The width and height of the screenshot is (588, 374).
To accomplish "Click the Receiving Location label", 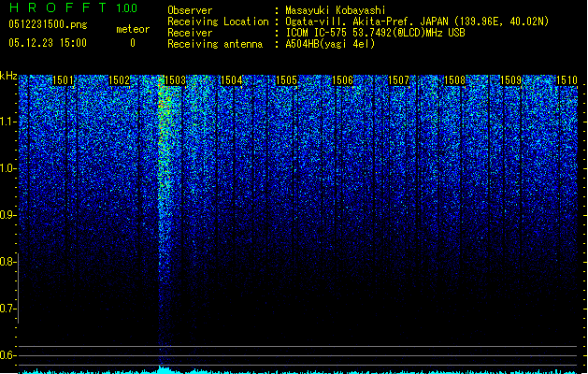I will coord(218,22).
